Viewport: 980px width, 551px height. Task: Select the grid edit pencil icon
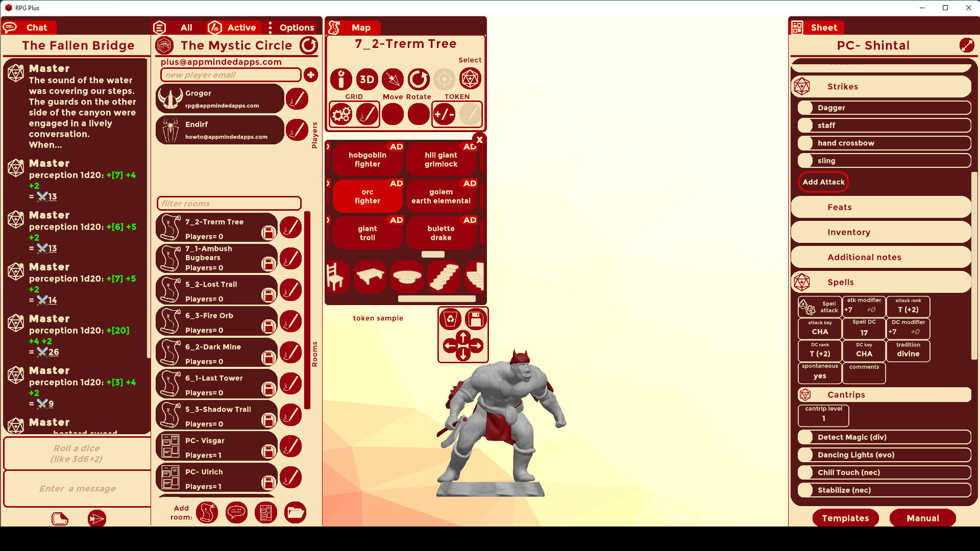click(366, 114)
